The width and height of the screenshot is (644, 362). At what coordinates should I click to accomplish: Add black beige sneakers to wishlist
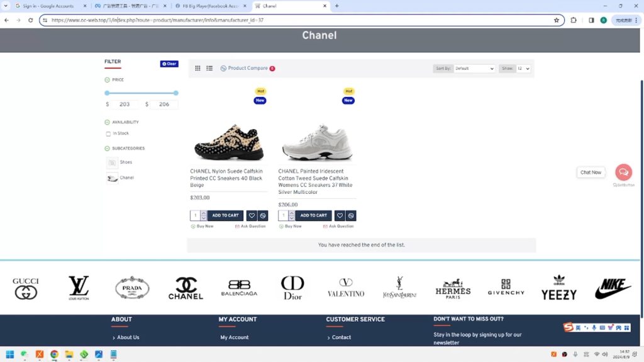pyautogui.click(x=252, y=215)
